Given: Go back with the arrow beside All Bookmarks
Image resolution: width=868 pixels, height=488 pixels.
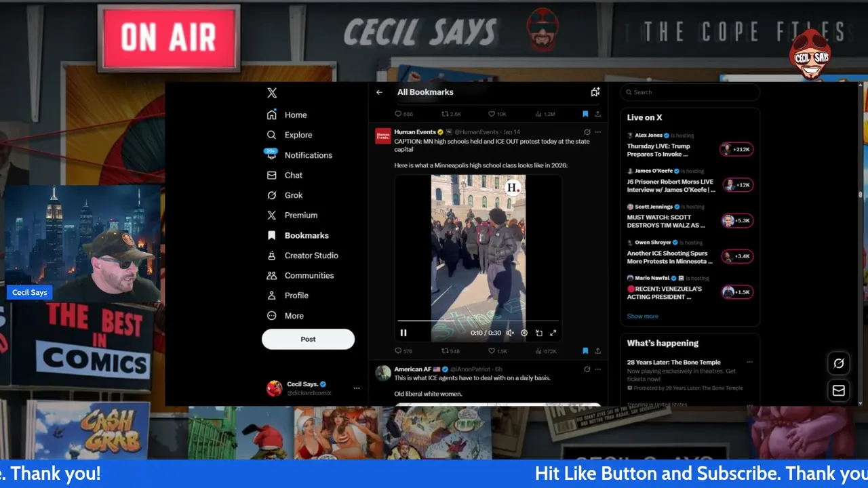Looking at the screenshot, I should click(x=380, y=92).
